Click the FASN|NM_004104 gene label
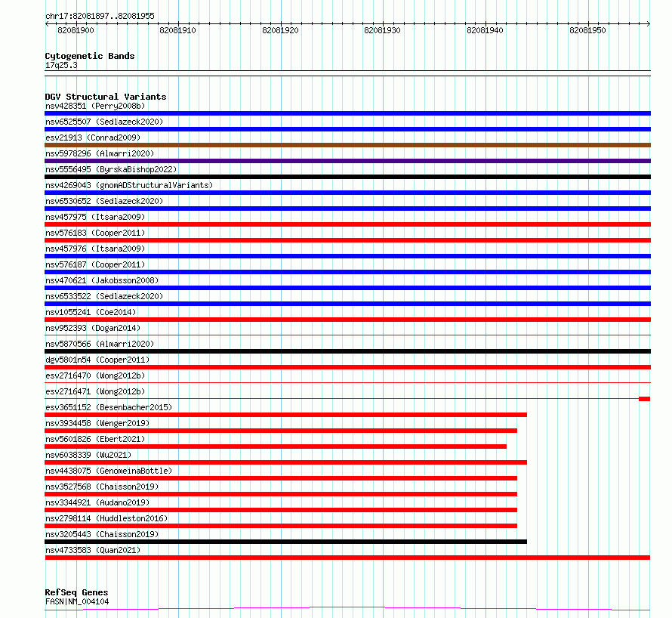Viewport: 672px width, 618px height. point(77,601)
